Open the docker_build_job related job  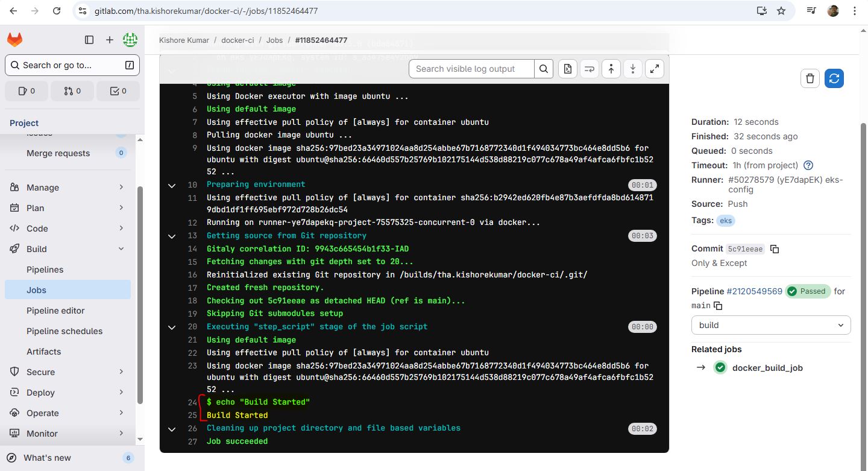coord(767,368)
